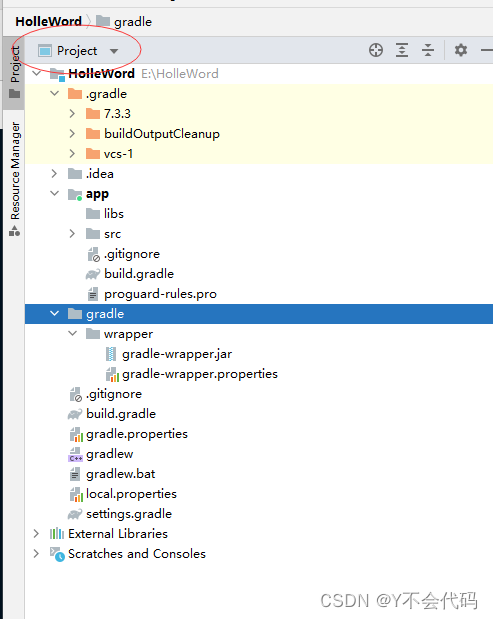Click gradle-wrapper.jar archive icon

(x=111, y=354)
